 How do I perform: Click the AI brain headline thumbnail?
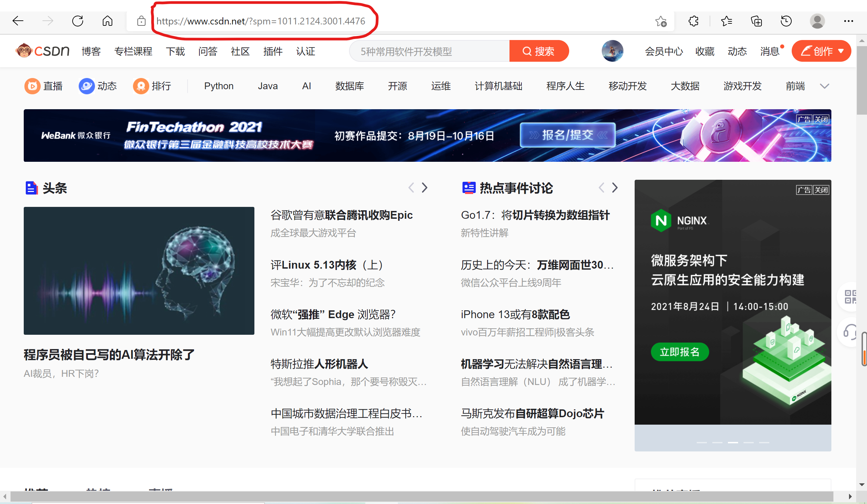[139, 270]
